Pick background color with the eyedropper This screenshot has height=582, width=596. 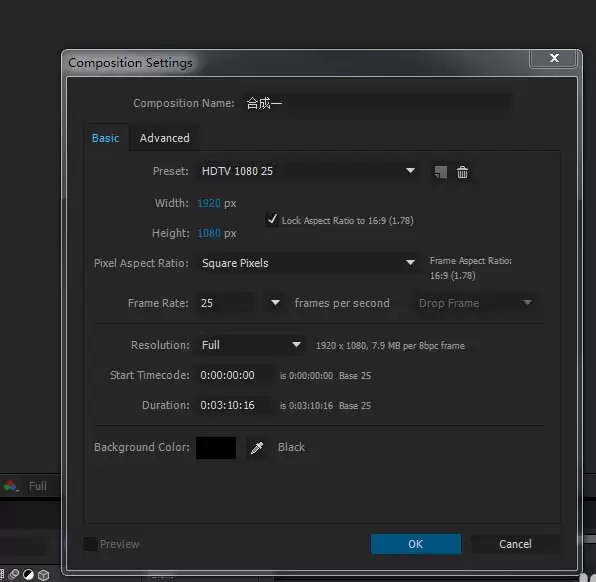[257, 448]
